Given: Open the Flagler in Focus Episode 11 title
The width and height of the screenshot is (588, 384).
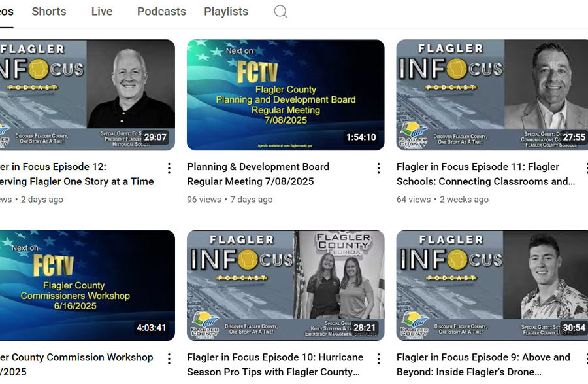Looking at the screenshot, I should (x=485, y=174).
